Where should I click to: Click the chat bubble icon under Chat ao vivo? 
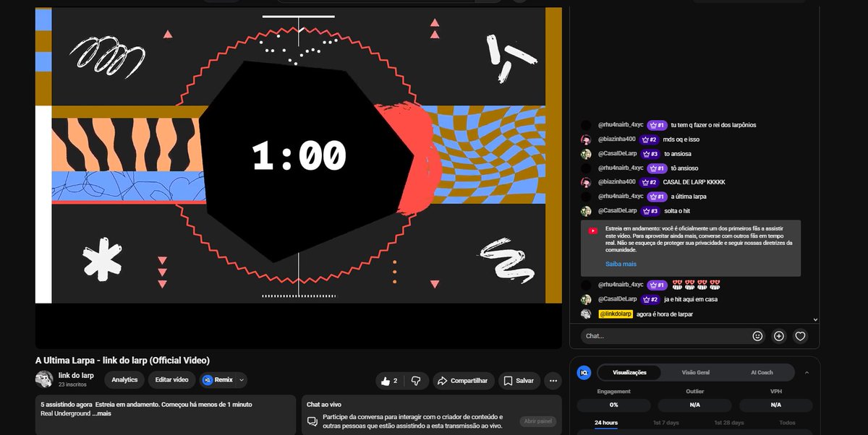click(312, 421)
